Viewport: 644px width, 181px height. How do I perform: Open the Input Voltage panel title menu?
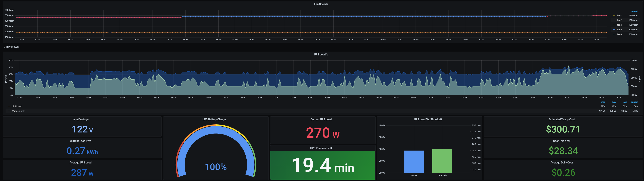[80, 119]
